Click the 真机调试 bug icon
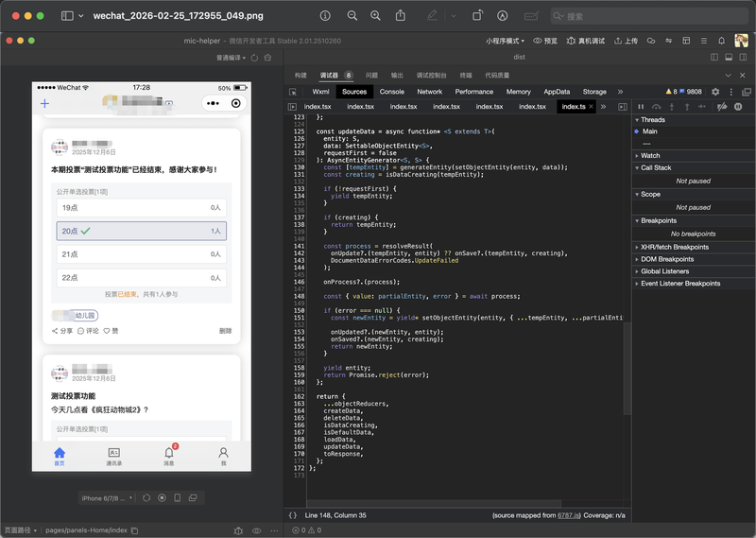The width and height of the screenshot is (756, 538). tap(570, 41)
